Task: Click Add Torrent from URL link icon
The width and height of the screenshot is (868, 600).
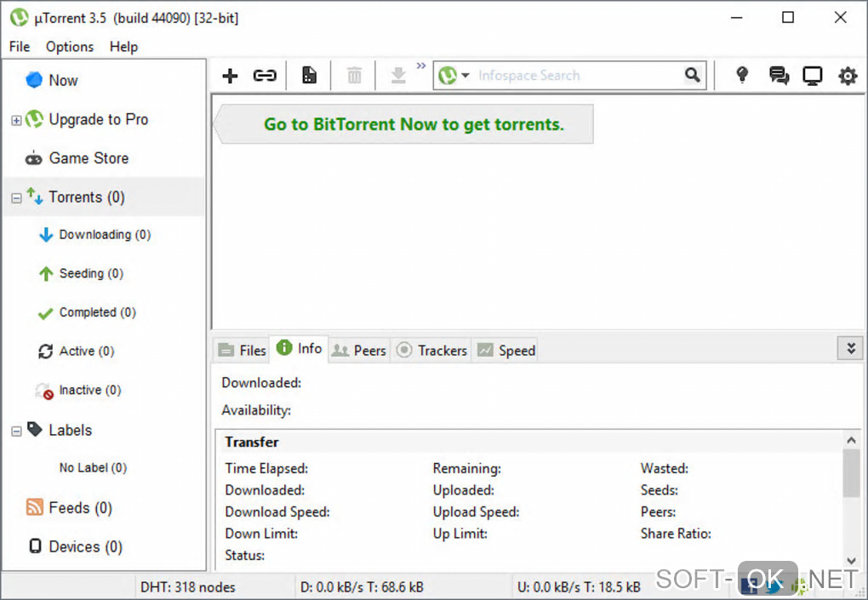Action: pyautogui.click(x=265, y=75)
